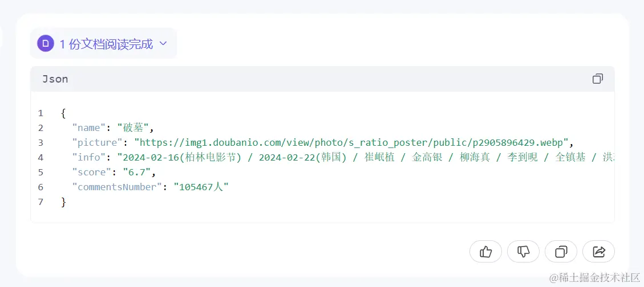The width and height of the screenshot is (644, 287).
Task: Click the thumbs down dislike button
Action: [x=523, y=251]
